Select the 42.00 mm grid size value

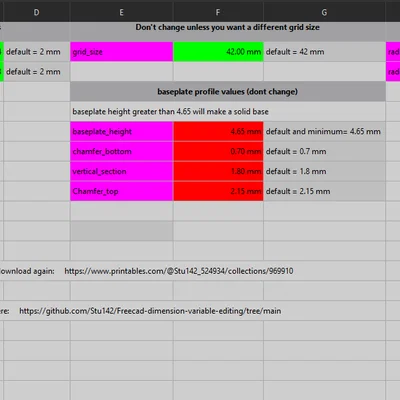(218, 52)
